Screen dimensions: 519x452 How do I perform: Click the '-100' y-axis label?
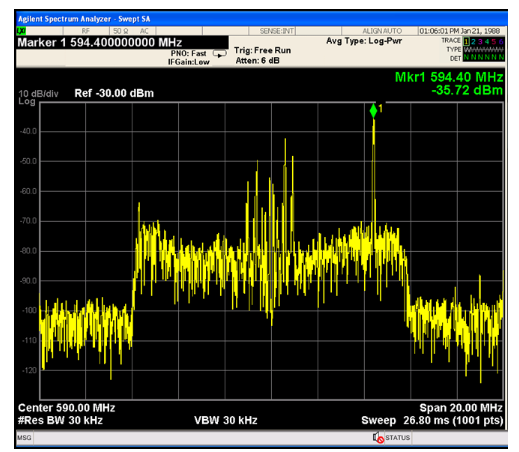[x=29, y=310]
